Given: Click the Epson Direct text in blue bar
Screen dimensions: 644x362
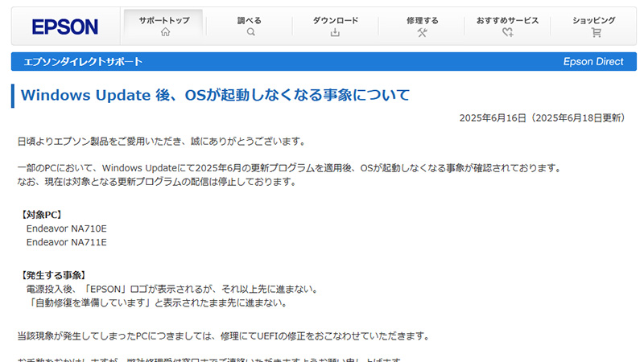Looking at the screenshot, I should pos(593,62).
